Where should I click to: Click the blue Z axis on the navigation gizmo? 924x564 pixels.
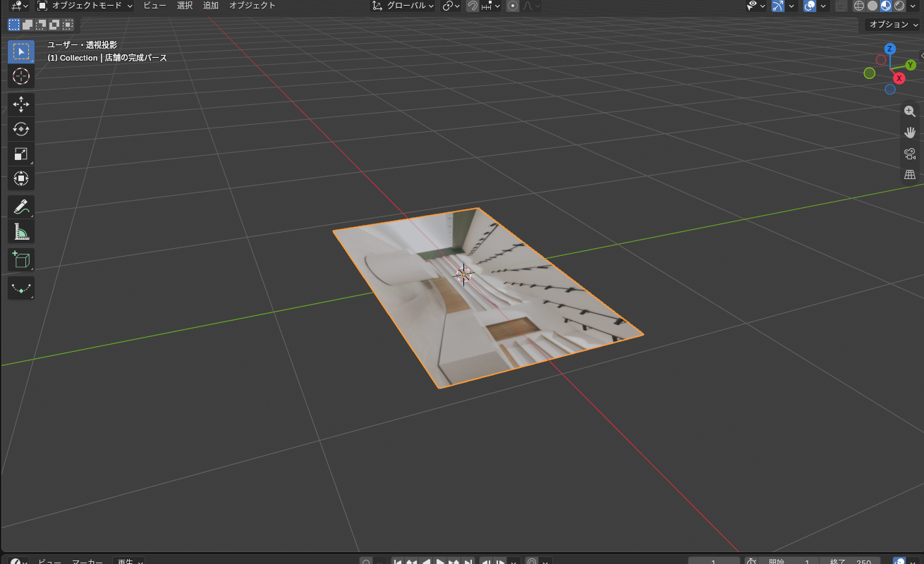coord(890,49)
